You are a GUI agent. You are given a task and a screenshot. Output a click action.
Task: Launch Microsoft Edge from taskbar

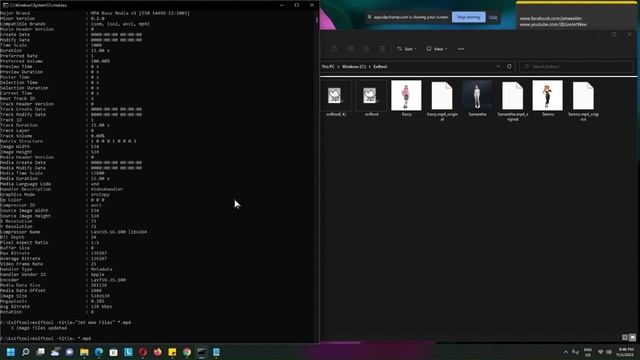point(99,352)
